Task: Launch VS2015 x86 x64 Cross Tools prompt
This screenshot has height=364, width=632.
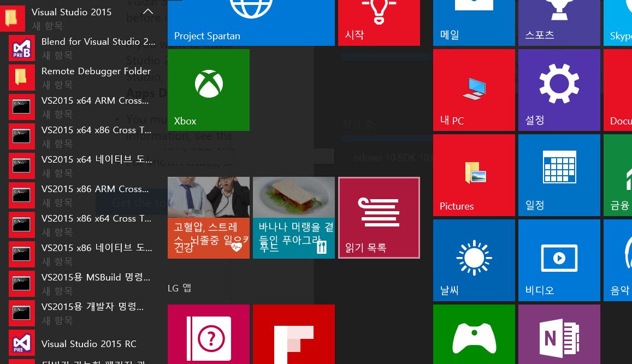Action: click(84, 225)
